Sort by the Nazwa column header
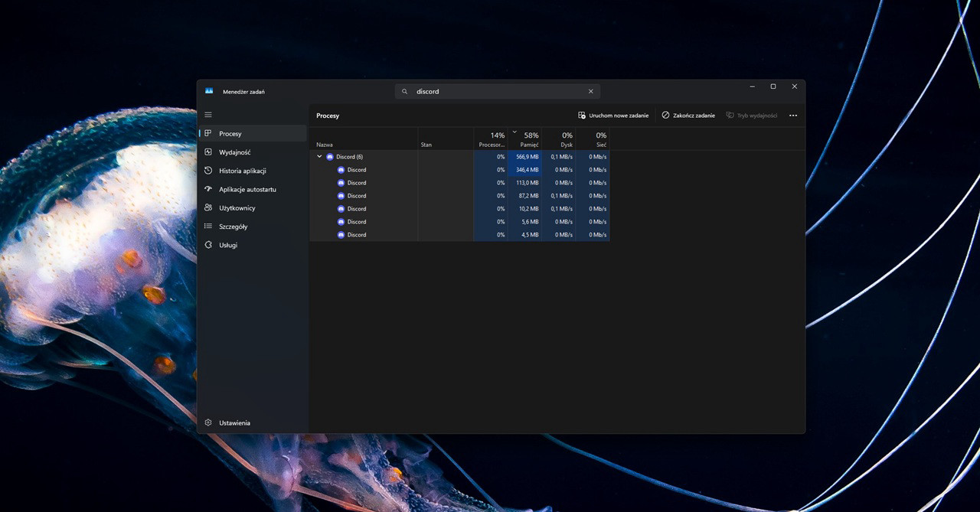 tap(325, 145)
